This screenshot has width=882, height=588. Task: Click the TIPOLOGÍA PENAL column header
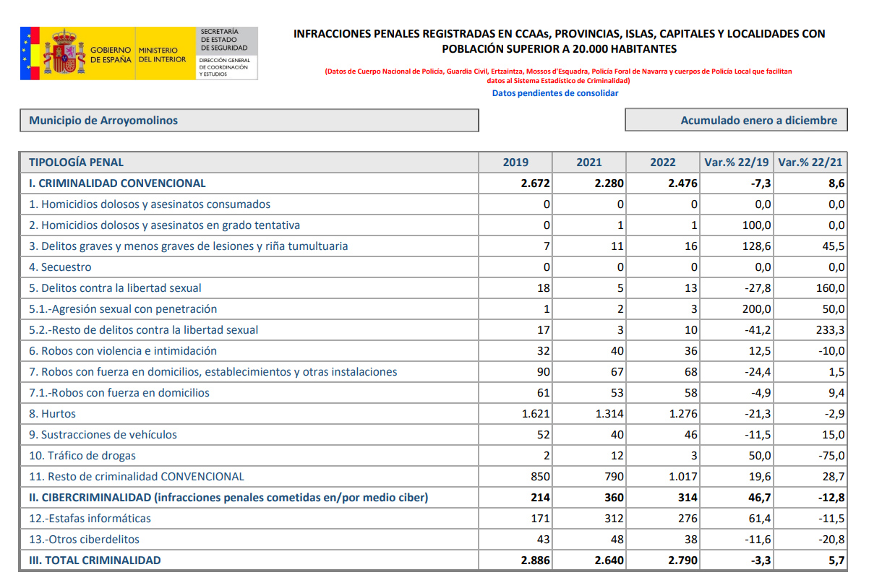tap(76, 163)
